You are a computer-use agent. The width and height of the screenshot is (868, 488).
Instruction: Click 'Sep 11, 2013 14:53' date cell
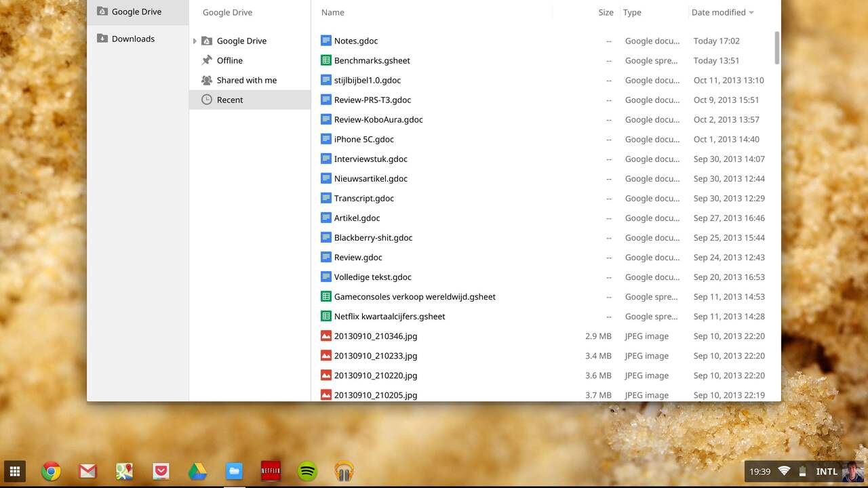[729, 296]
